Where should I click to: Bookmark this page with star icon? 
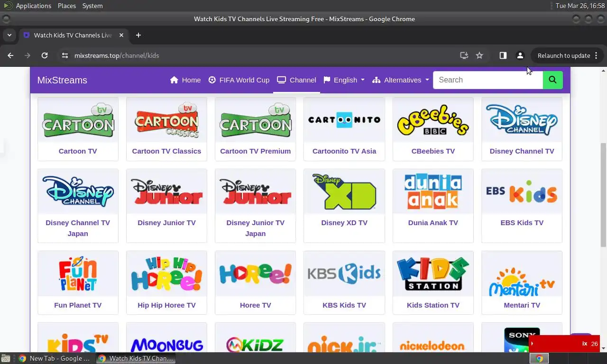[x=479, y=55]
